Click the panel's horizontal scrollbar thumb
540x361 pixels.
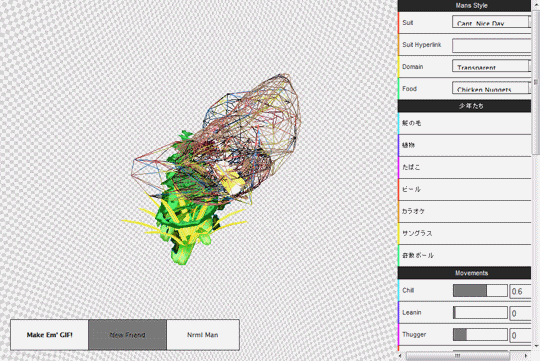tap(458, 356)
